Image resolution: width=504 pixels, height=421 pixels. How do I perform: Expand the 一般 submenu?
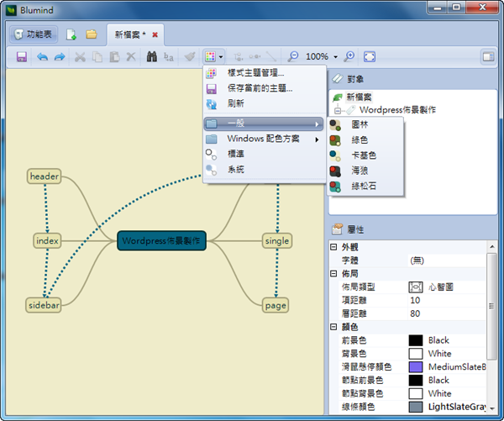point(264,124)
